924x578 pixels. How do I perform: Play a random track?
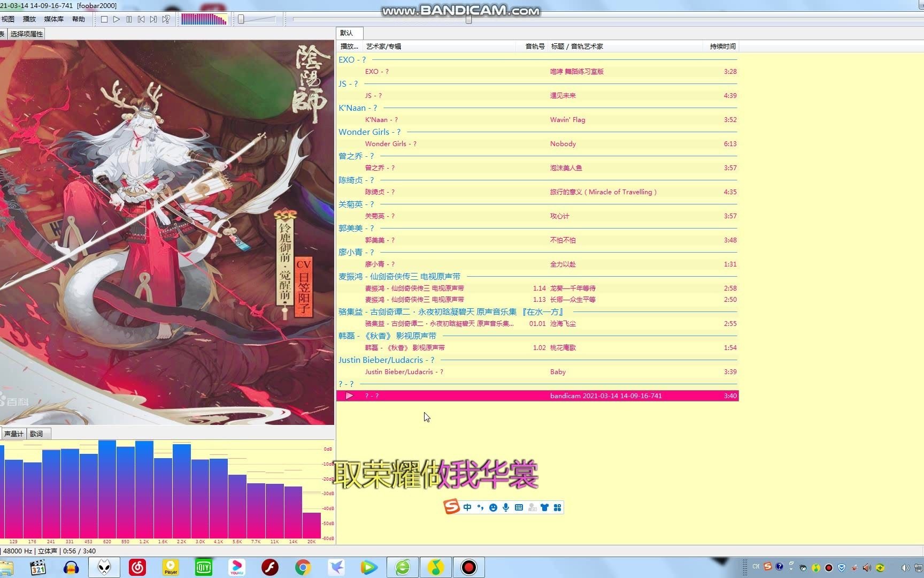[x=166, y=19]
